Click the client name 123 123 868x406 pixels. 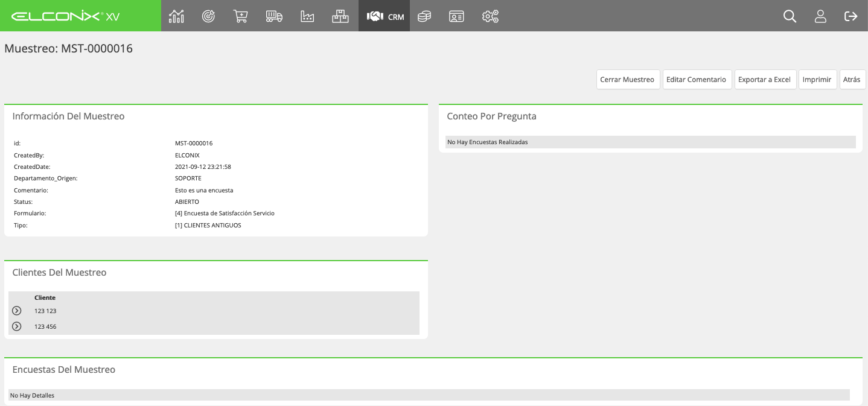[45, 311]
